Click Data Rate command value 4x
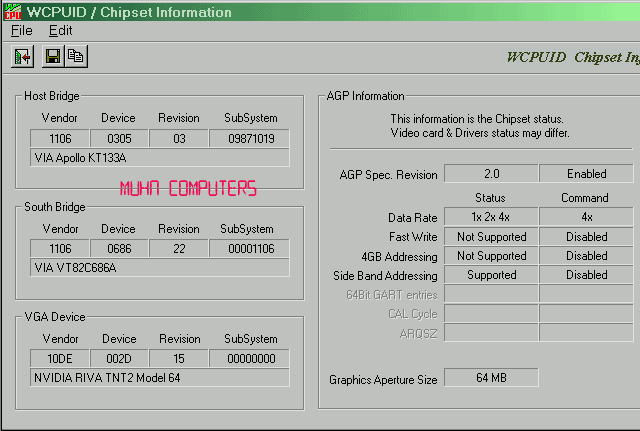 pyautogui.click(x=587, y=217)
